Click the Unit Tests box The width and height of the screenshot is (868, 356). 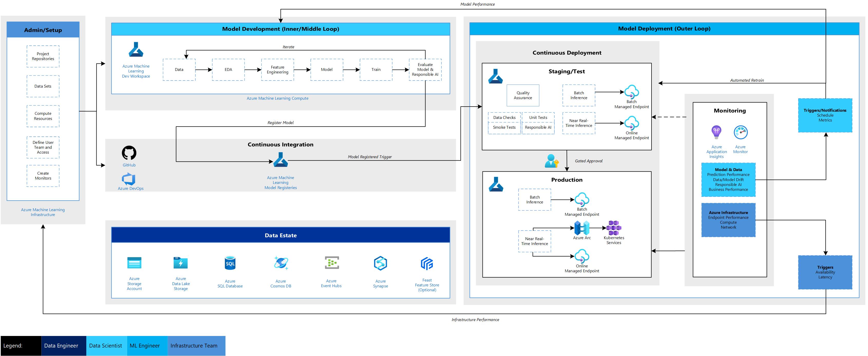(x=538, y=118)
